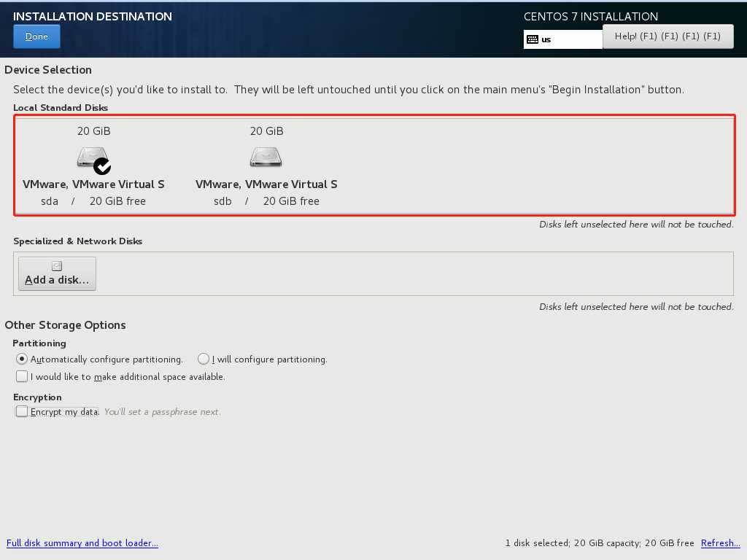
Task: Open Full disk summary and boot loader link
Action: (x=82, y=542)
